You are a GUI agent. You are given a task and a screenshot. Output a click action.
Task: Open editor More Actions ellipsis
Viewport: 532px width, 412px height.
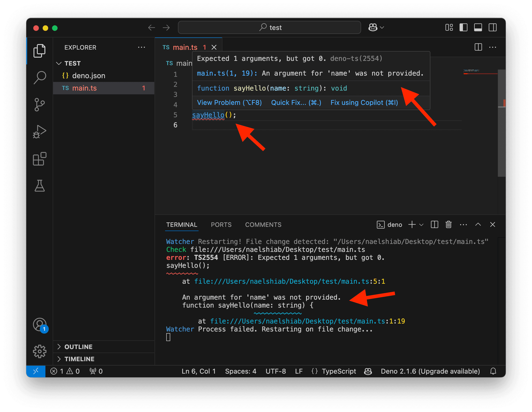pos(492,47)
